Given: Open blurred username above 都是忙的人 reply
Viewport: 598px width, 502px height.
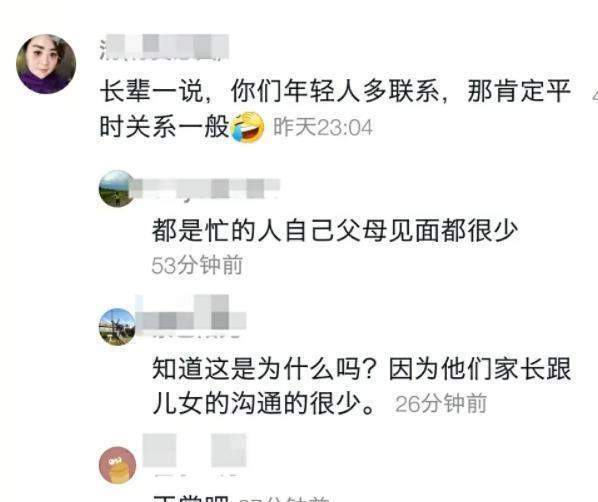Looking at the screenshot, I should tap(206, 188).
